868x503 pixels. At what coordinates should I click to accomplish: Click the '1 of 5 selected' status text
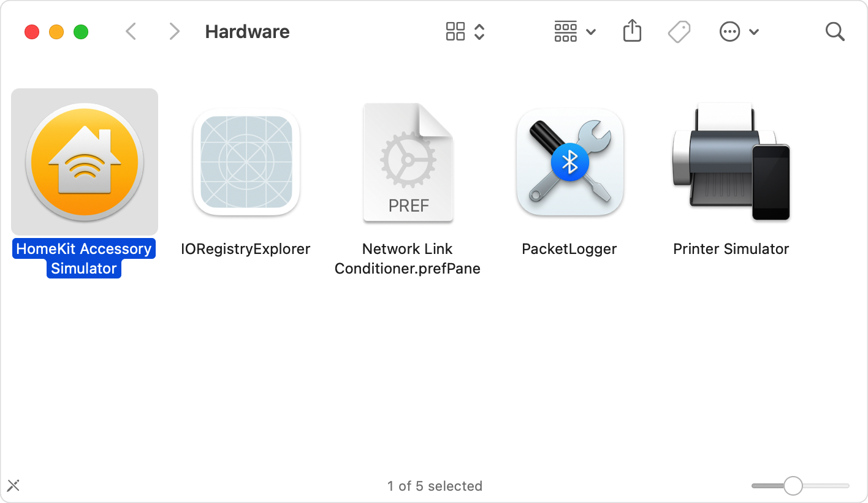tap(435, 486)
